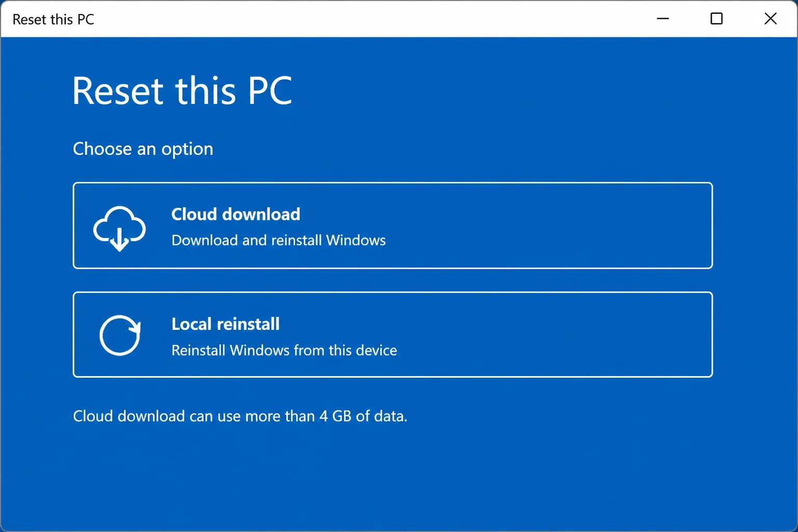Close the Reset this PC window
The image size is (798, 532).
pyautogui.click(x=770, y=19)
